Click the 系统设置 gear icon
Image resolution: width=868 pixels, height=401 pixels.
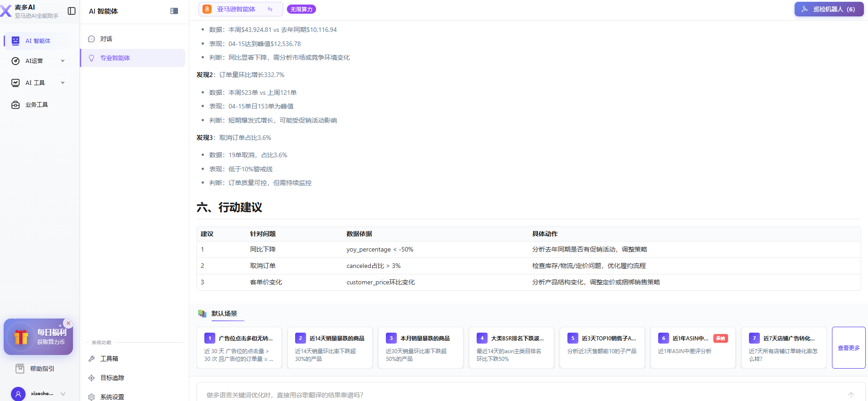point(91,397)
